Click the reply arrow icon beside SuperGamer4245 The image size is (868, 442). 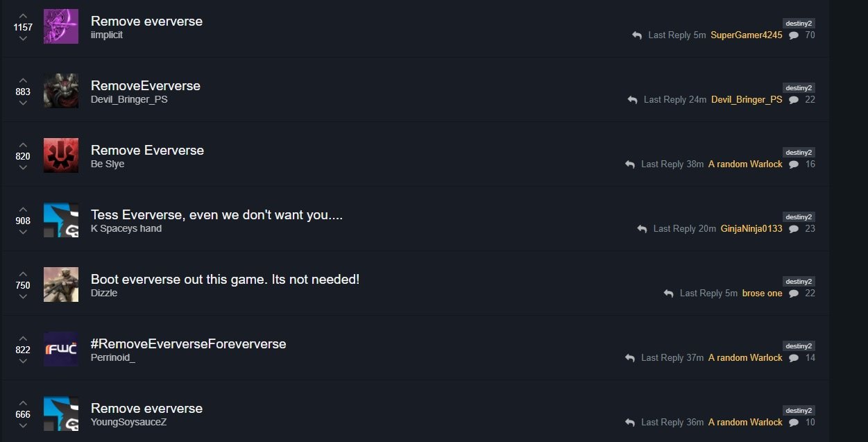tap(637, 35)
